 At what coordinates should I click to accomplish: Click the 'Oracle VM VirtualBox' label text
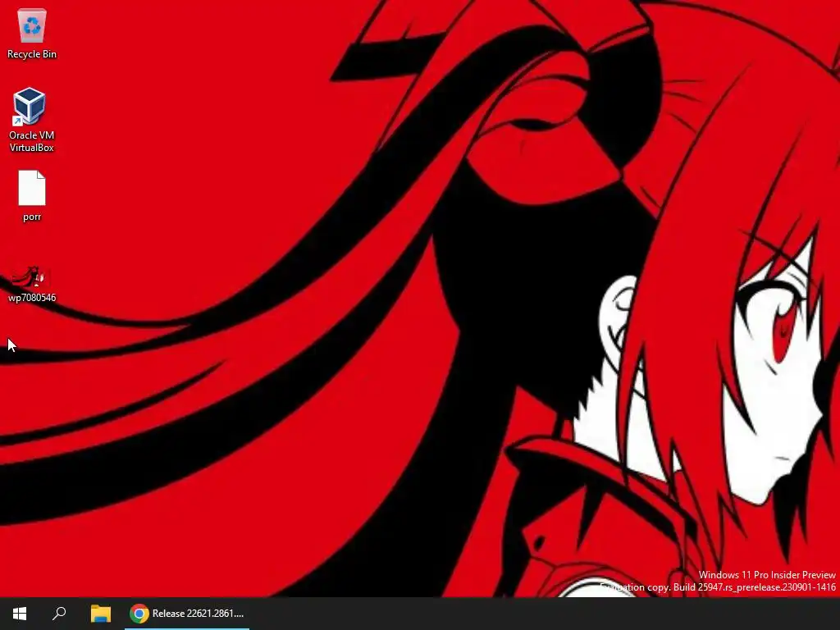tap(32, 141)
